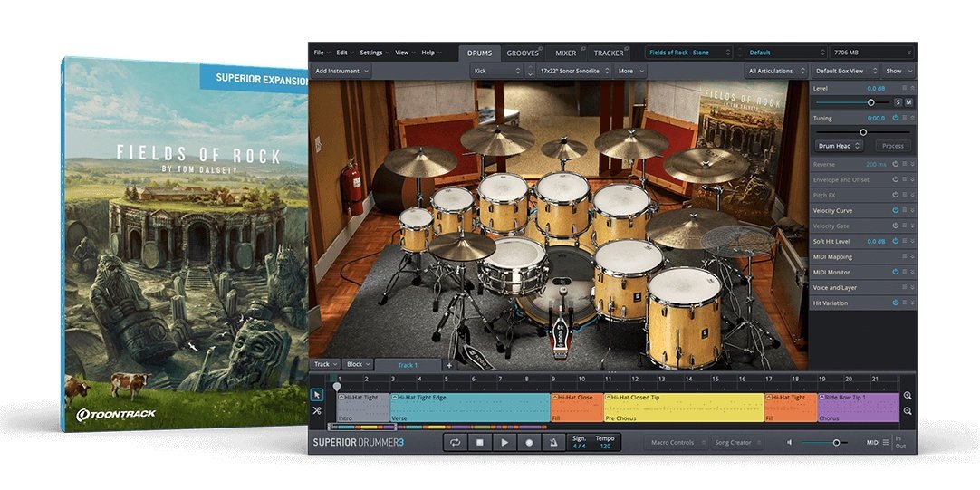Screen dimensions: 980x490
Task: Adjust the Level slider handle
Action: pos(871,102)
